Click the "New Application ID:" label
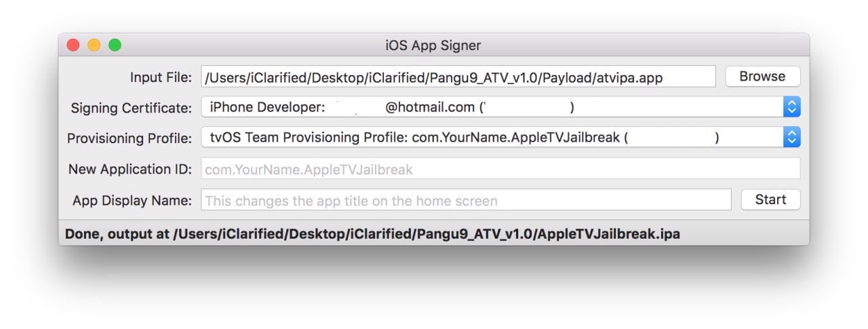 pos(130,170)
